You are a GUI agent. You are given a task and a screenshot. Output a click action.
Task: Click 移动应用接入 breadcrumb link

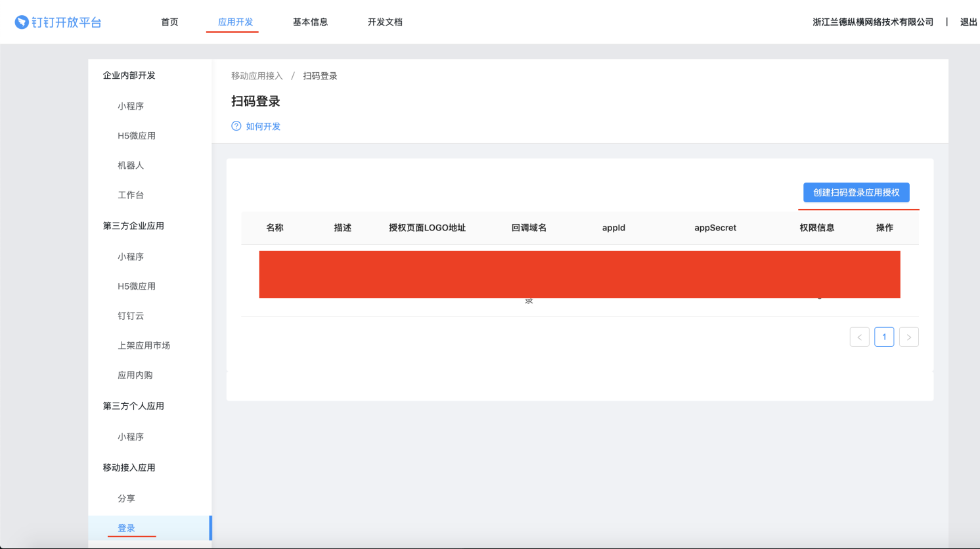(257, 76)
